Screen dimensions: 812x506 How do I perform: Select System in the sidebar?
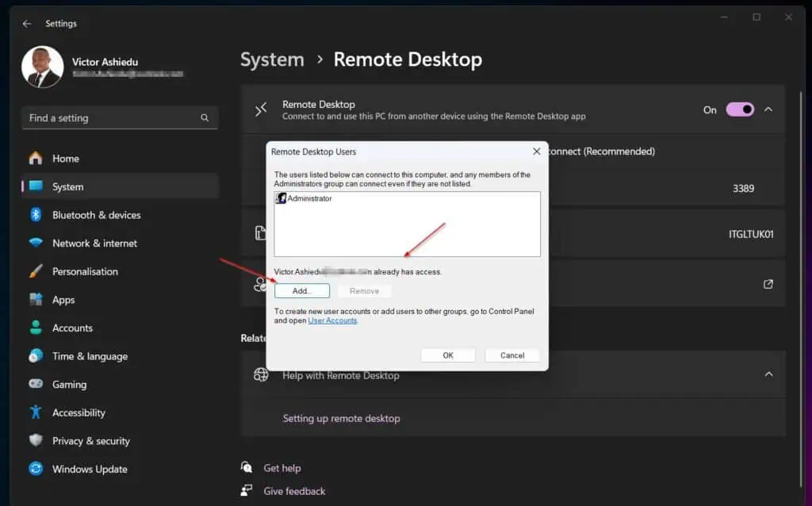click(x=120, y=186)
